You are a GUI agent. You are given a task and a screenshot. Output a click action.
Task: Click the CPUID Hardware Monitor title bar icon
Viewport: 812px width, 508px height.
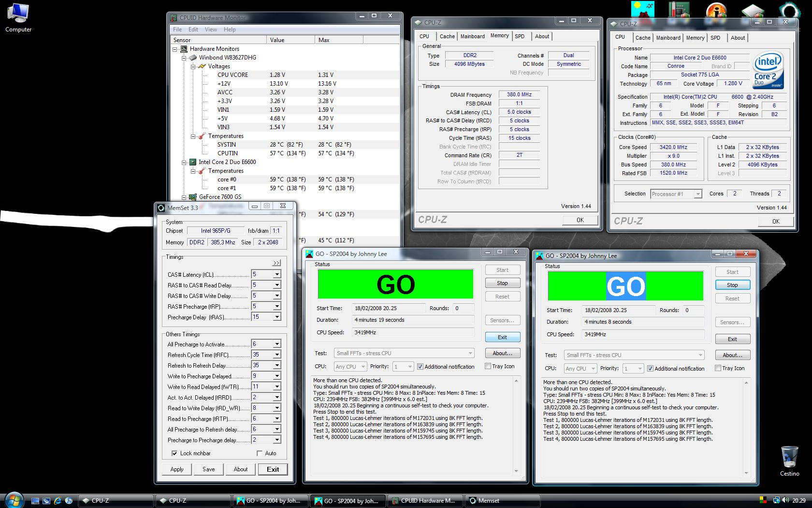174,18
